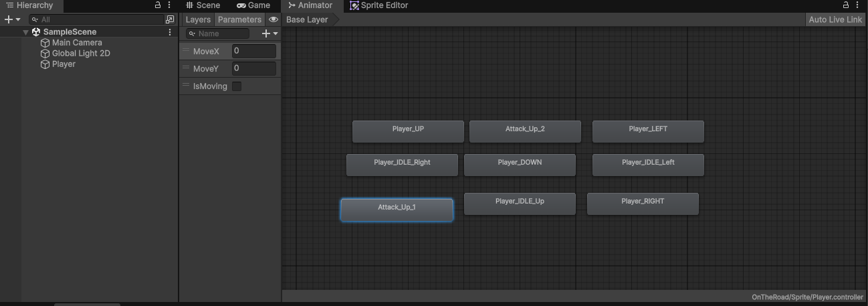Open the add parameter plus dropdown
The image size is (868, 306).
pyautogui.click(x=269, y=33)
